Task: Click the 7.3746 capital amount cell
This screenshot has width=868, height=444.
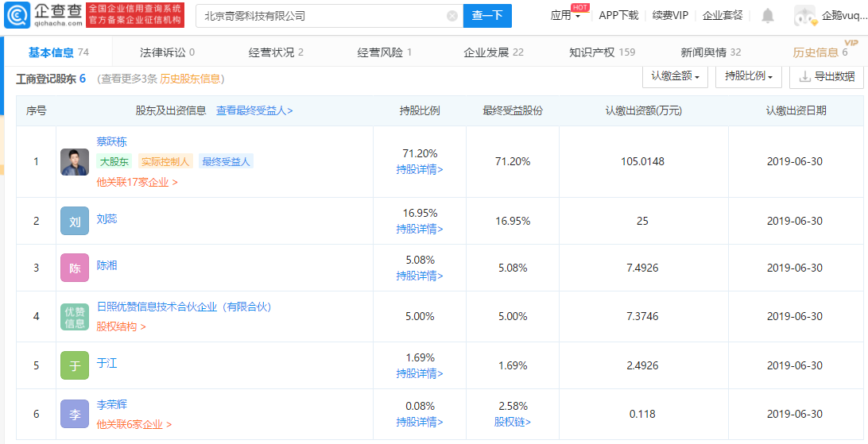Action: (643, 316)
